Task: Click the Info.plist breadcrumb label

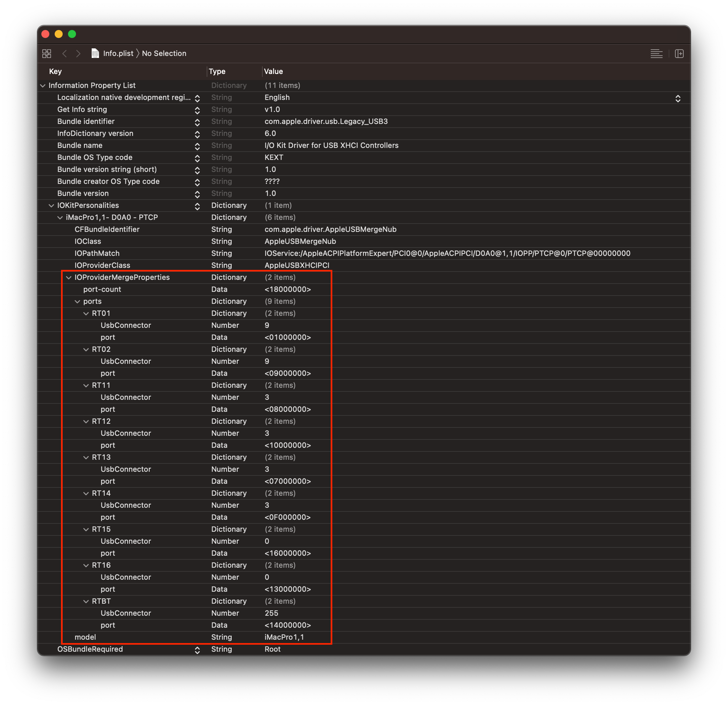Action: pos(118,53)
